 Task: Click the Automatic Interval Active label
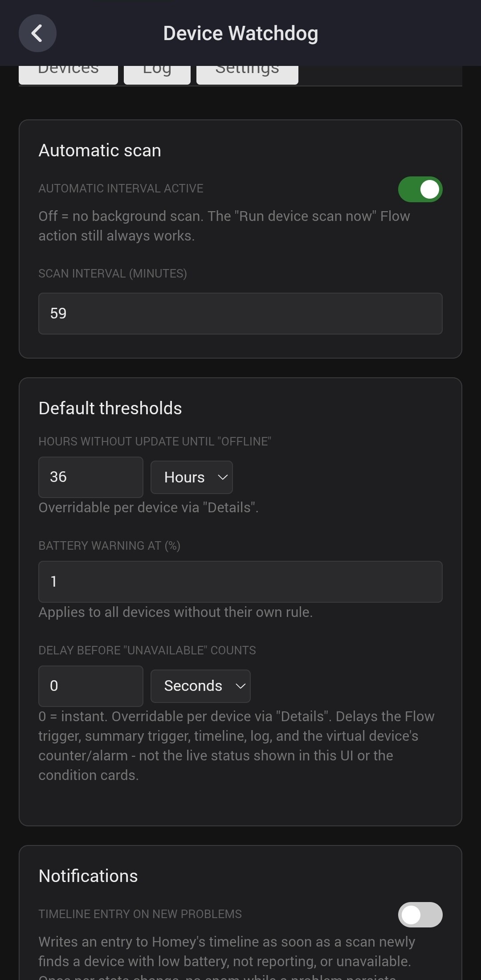pyautogui.click(x=121, y=188)
